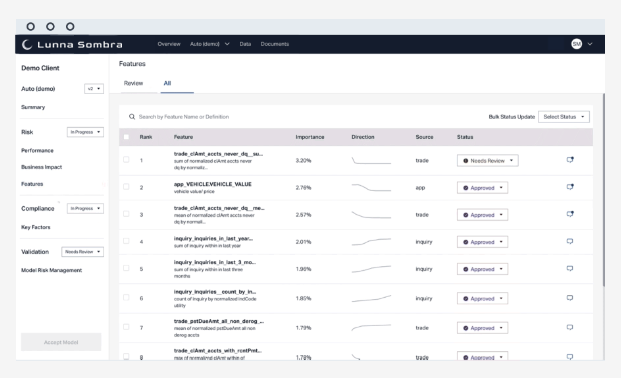Check the box for trade_pstDueAmt_all_non_derog
This screenshot has height=378, width=621.
click(x=126, y=327)
